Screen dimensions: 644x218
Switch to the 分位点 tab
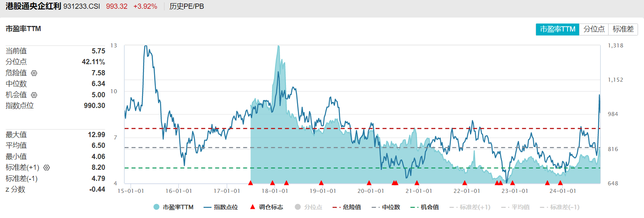tap(594, 29)
